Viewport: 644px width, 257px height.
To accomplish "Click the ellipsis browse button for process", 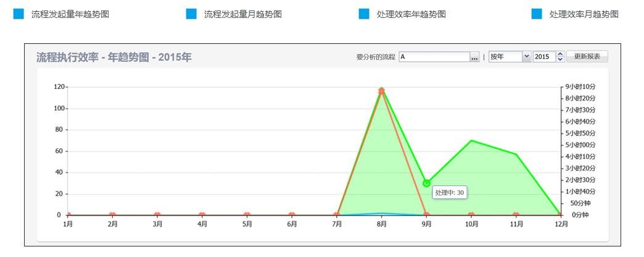I will (x=474, y=57).
